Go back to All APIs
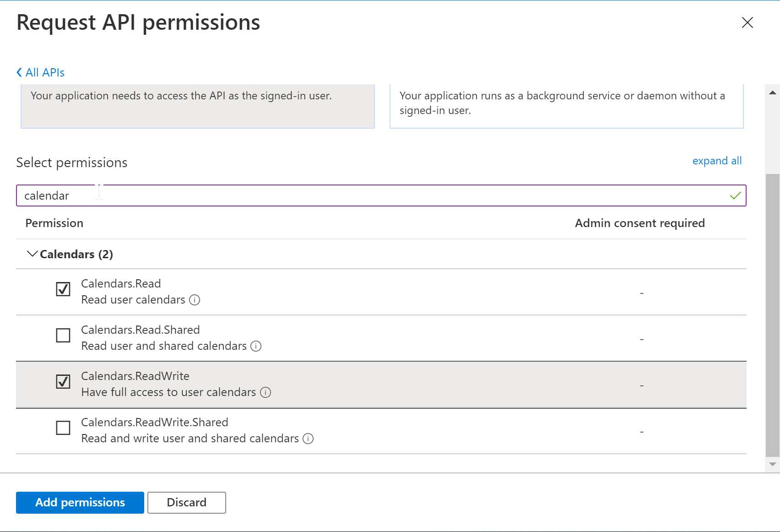 pos(40,72)
